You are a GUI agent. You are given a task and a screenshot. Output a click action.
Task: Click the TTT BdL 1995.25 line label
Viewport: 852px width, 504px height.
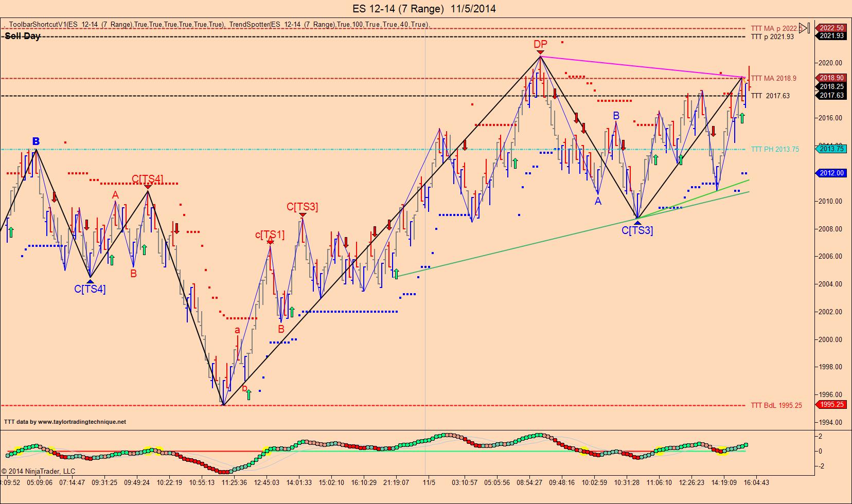tap(776, 405)
